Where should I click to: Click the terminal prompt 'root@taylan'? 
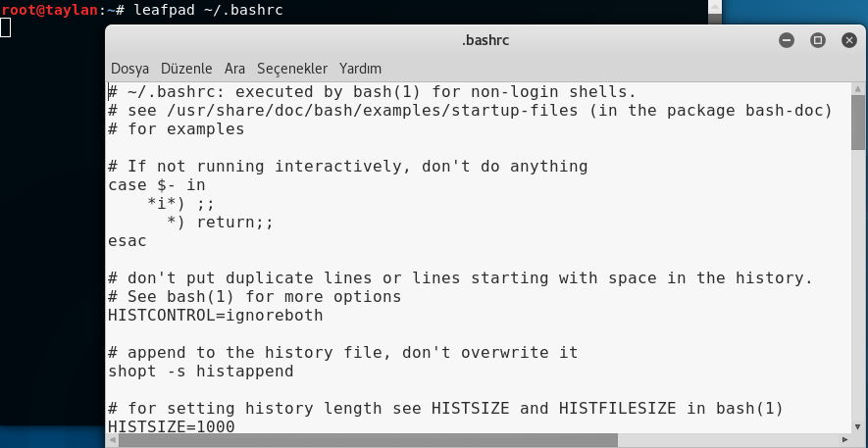tap(52, 10)
